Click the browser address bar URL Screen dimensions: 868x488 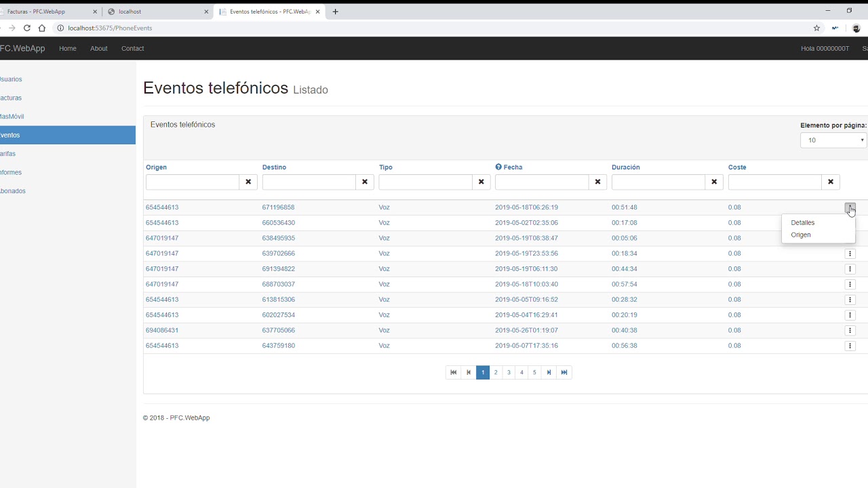tap(110, 28)
